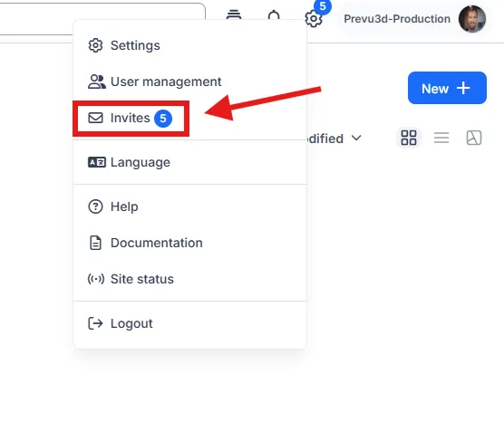Open Help from the menu
The width and height of the screenshot is (504, 422).
(x=189, y=206)
